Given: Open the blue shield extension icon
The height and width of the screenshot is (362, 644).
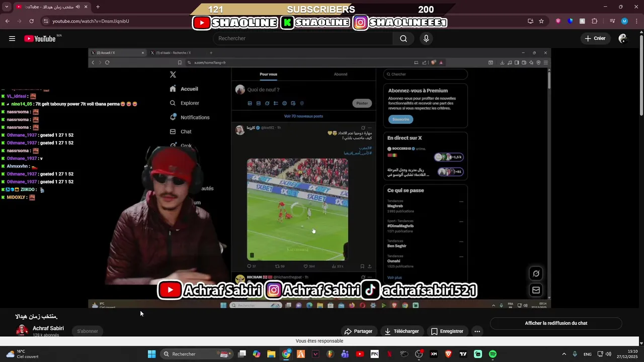Looking at the screenshot, I should click(570, 21).
